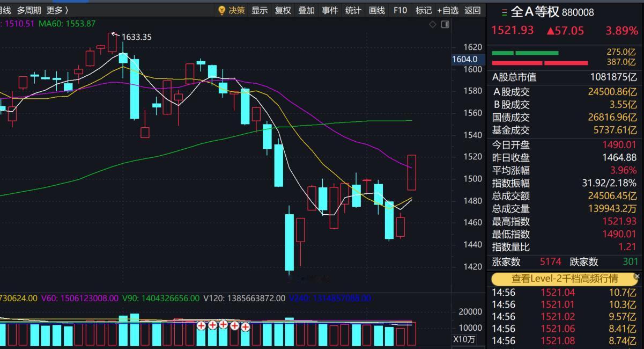Click the tick row showing 1521.08 8.74亿
This screenshot has width=644, height=349.
[x=564, y=340]
